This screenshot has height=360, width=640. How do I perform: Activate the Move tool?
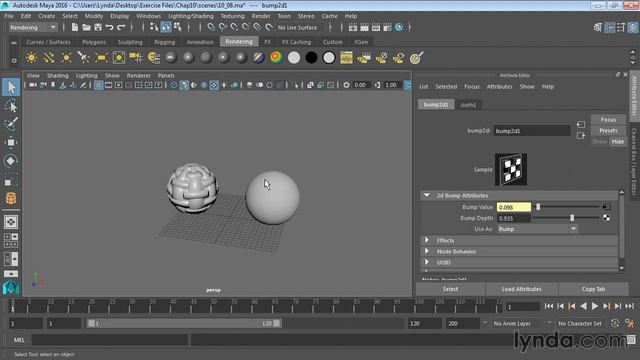pos(11,142)
